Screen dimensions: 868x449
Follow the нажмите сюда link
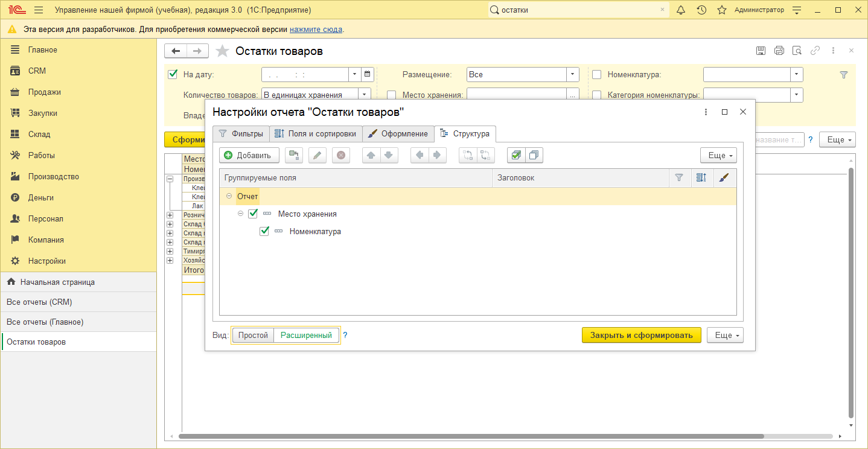(x=316, y=29)
